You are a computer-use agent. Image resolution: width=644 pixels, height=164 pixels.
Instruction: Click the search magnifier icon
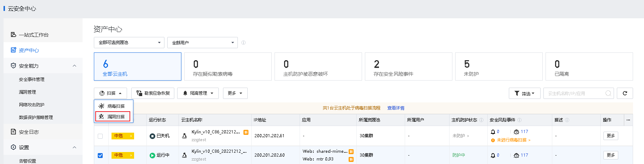pyautogui.click(x=608, y=93)
